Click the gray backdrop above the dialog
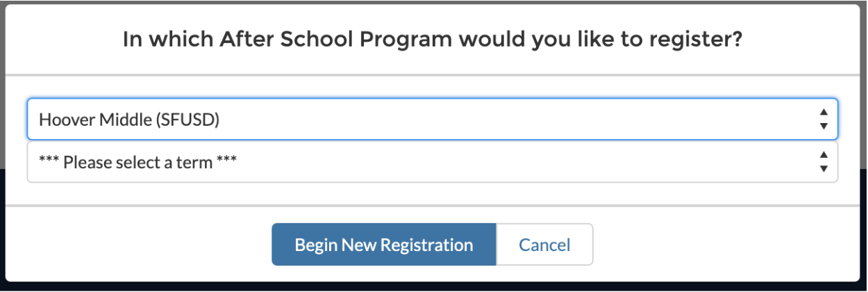 click(432, 2)
